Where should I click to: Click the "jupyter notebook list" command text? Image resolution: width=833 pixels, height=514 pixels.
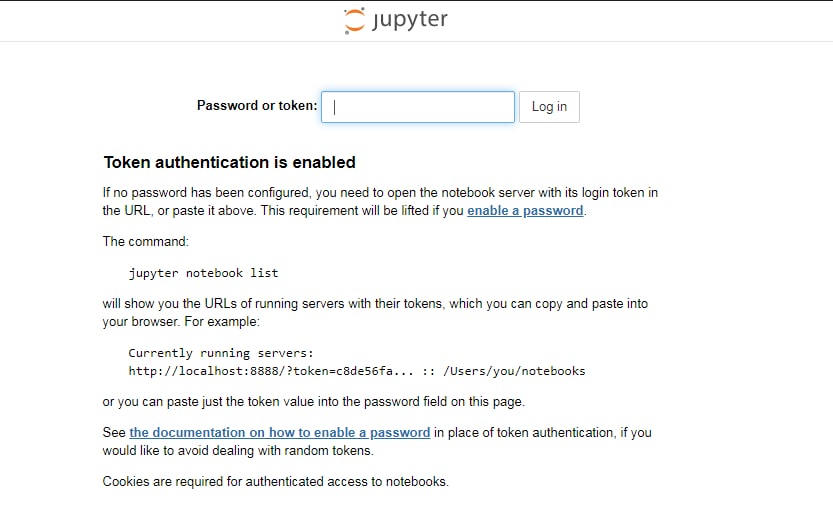point(203,272)
